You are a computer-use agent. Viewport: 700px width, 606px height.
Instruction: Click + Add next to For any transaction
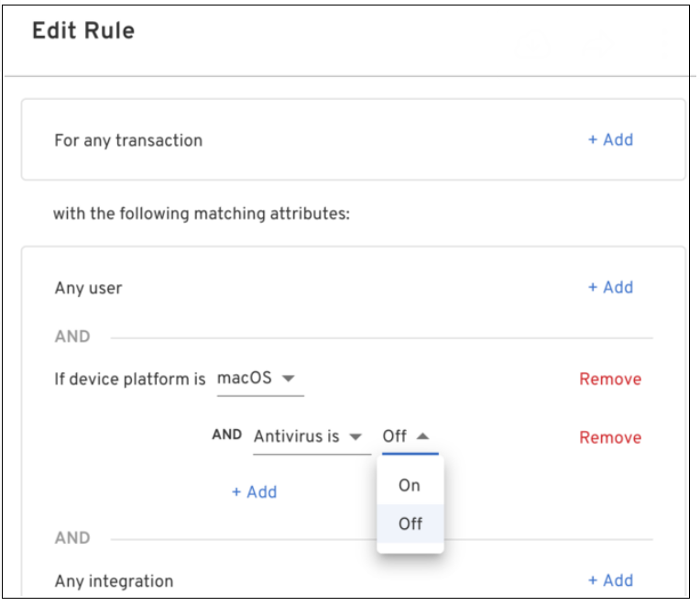click(610, 140)
